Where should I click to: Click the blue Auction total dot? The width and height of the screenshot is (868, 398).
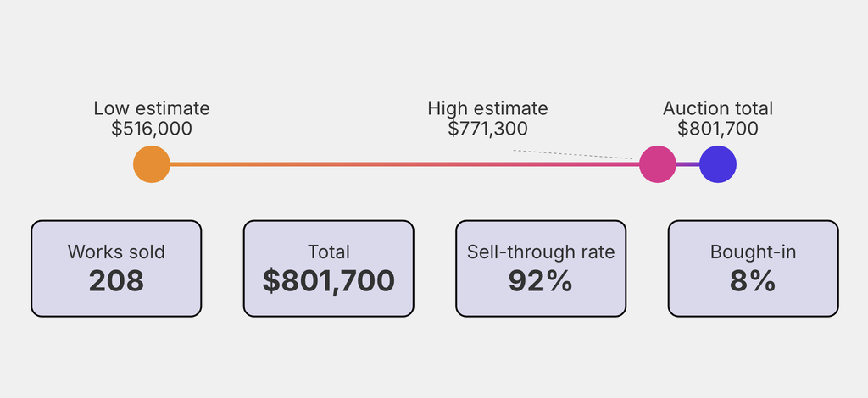[x=718, y=164]
